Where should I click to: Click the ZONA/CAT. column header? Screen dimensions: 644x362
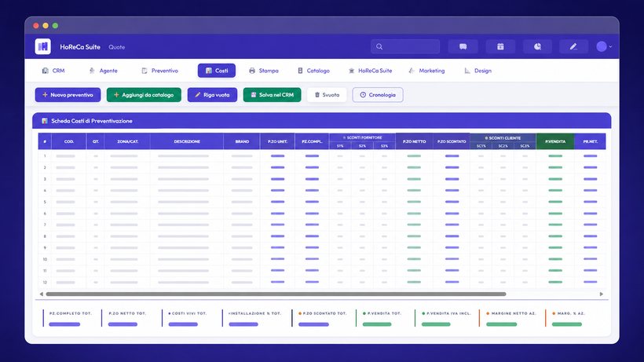click(x=127, y=141)
